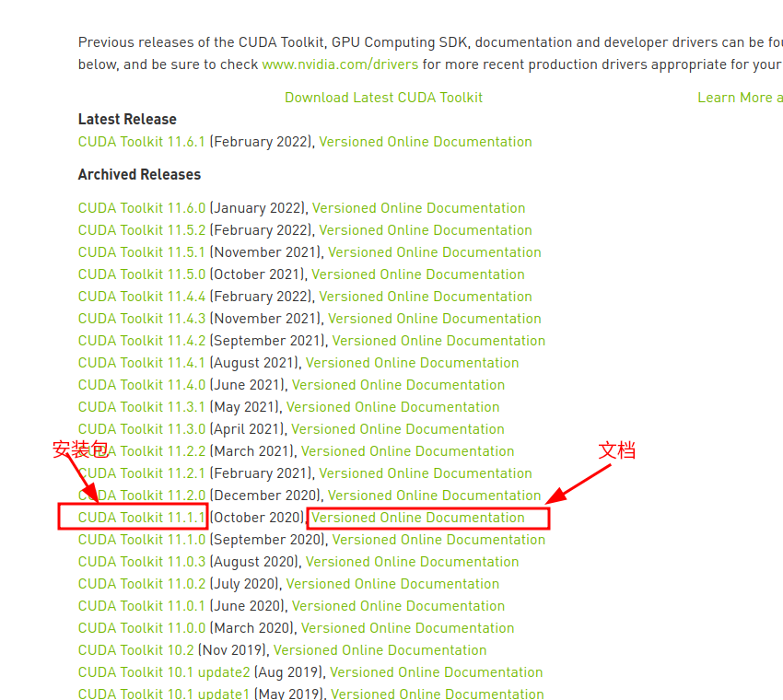Click Download Latest CUDA Toolkit link
The height and width of the screenshot is (700, 783).
pyautogui.click(x=383, y=98)
